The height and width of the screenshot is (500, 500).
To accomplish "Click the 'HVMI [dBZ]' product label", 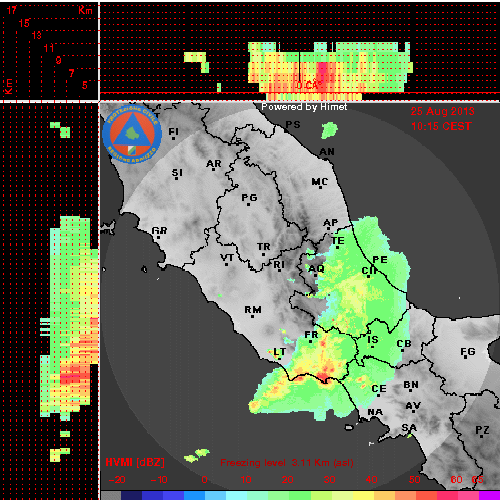I will pos(135,462).
